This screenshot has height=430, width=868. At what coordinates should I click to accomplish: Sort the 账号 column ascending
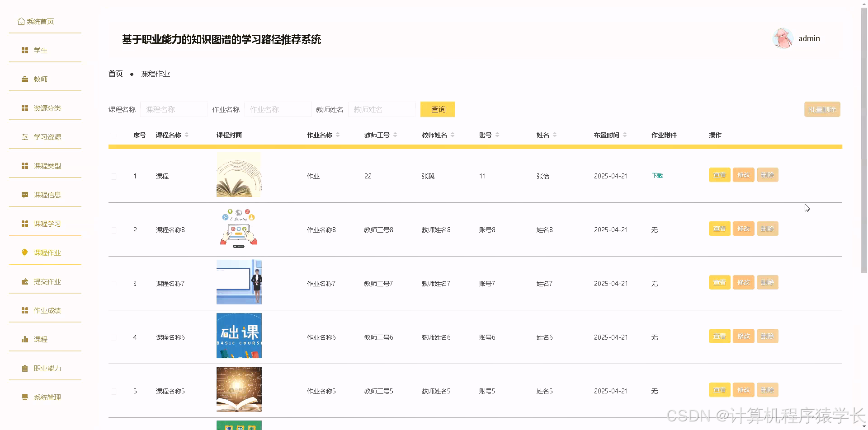coord(497,132)
